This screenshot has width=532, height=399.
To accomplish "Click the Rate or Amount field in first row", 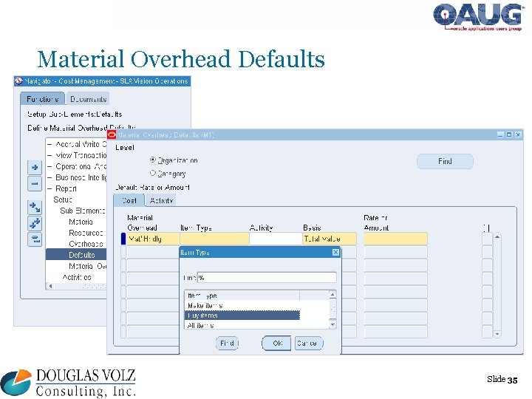I will (x=395, y=239).
